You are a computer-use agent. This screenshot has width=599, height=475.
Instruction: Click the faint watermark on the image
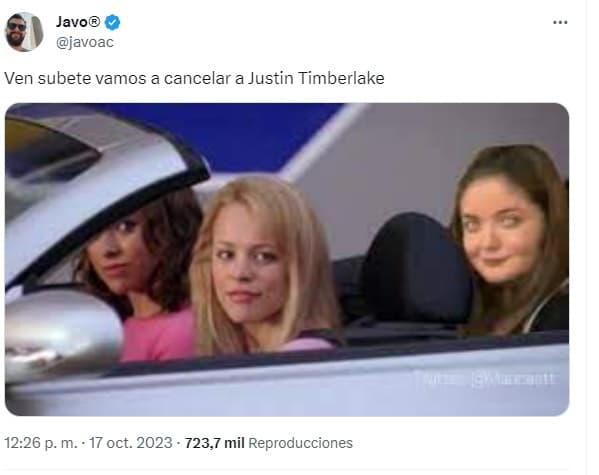484,379
